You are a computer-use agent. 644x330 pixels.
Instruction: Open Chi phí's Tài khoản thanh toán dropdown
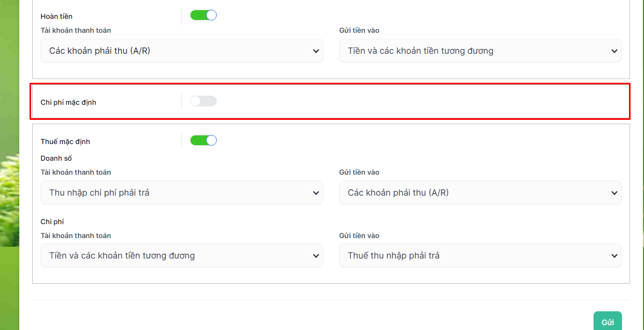click(182, 256)
